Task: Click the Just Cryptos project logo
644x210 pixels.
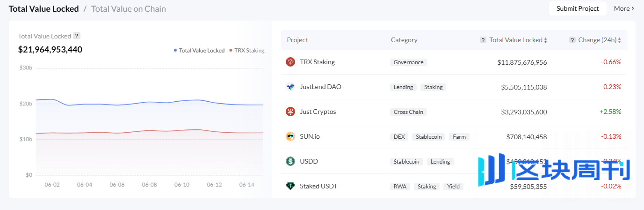Action: pyautogui.click(x=290, y=112)
